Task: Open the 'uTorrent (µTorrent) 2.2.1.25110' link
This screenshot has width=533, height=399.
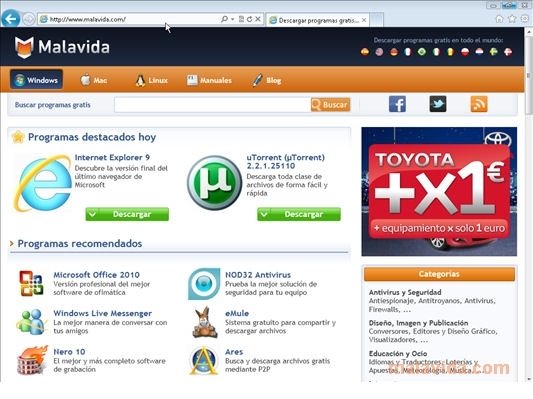Action: click(x=286, y=161)
